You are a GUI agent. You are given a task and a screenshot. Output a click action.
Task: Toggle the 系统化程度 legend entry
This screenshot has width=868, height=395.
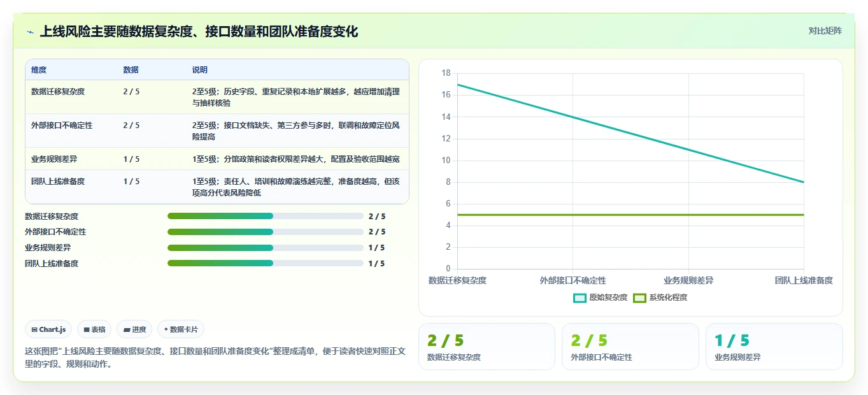tap(660, 298)
